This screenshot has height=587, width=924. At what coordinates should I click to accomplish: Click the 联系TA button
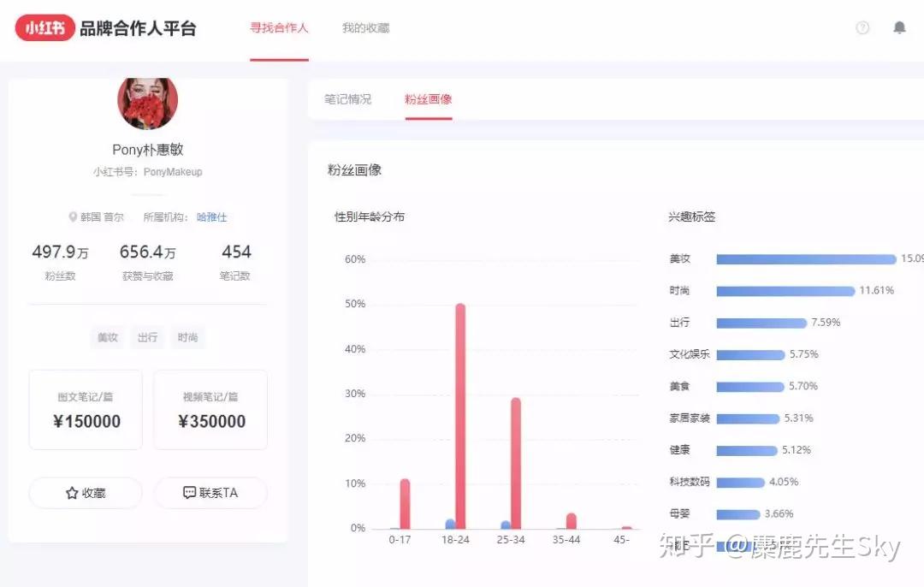click(210, 493)
